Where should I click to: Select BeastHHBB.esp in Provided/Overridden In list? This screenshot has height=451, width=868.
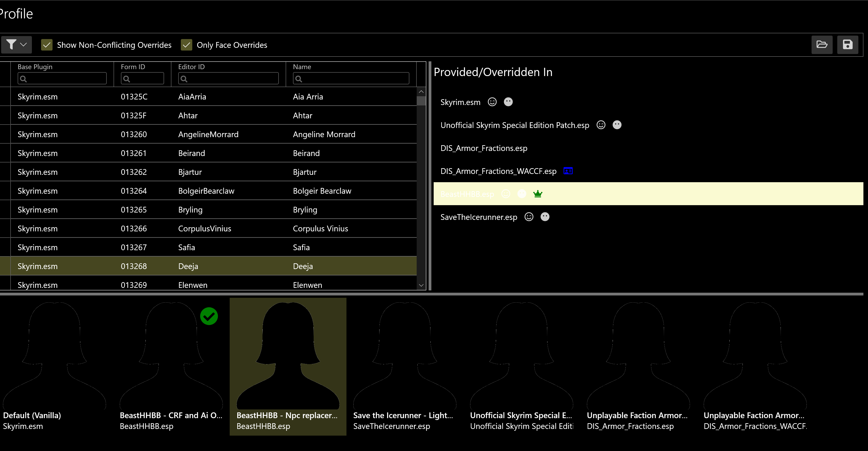click(x=467, y=194)
